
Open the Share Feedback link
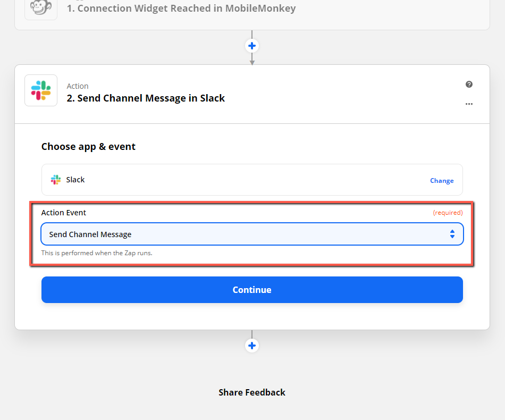coord(252,392)
